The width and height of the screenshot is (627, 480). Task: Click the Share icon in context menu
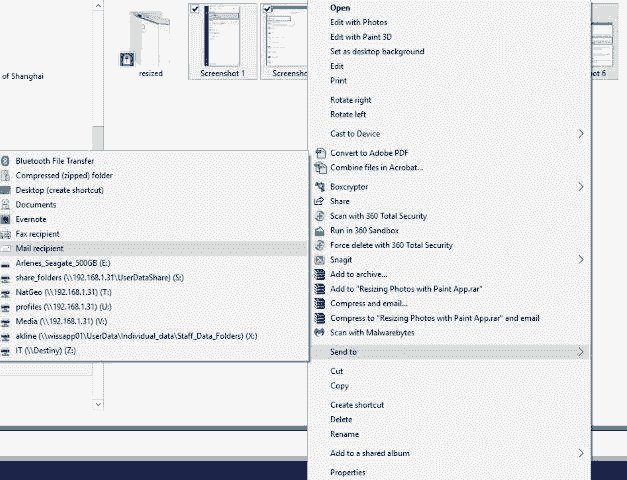click(319, 201)
